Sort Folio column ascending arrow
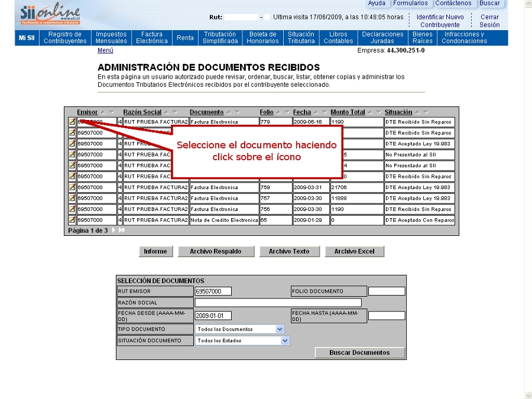Image resolution: width=532 pixels, height=399 pixels. 279,112
